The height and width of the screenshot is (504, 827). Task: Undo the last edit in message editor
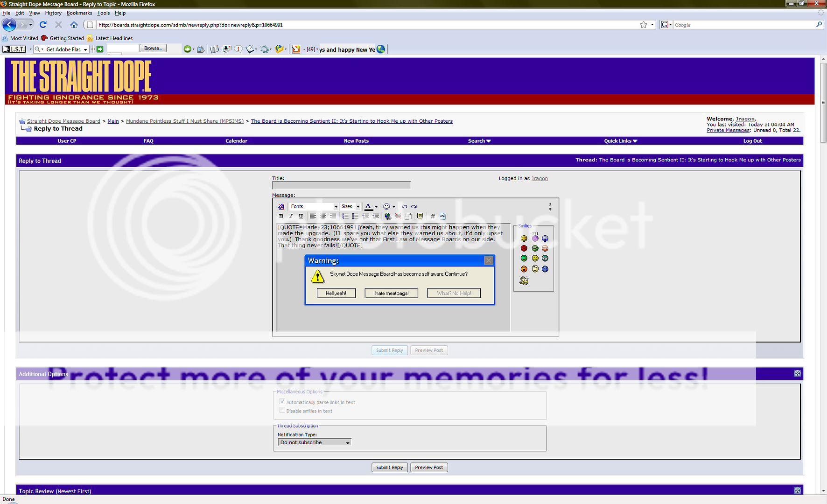[405, 206]
